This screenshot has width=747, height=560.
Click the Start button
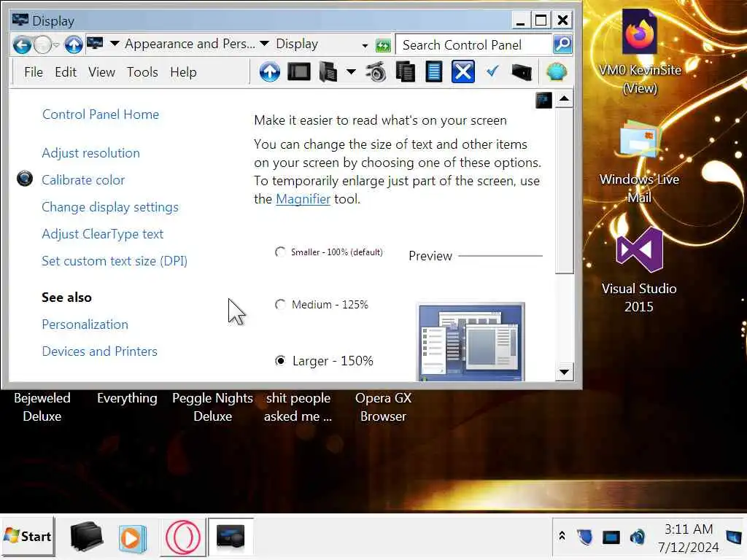(x=28, y=537)
